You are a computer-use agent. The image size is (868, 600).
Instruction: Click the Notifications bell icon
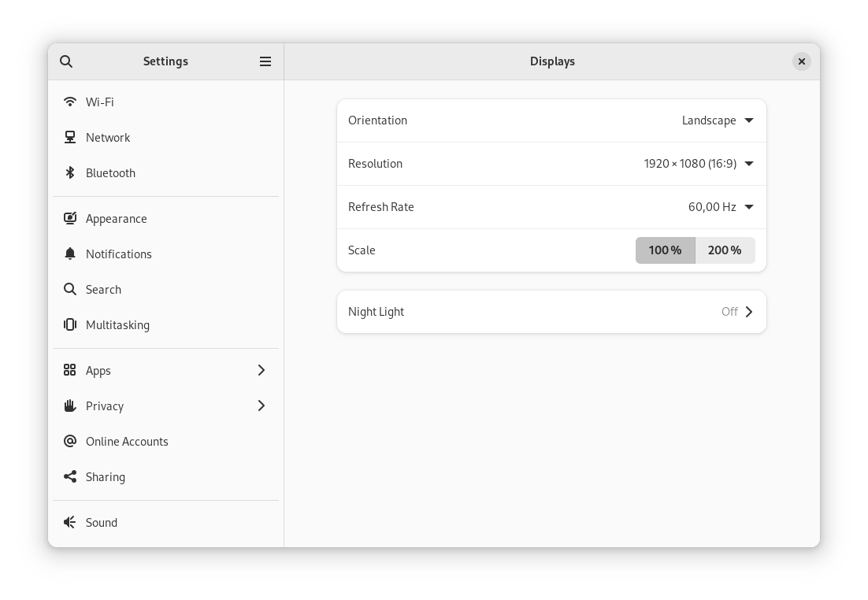(70, 254)
